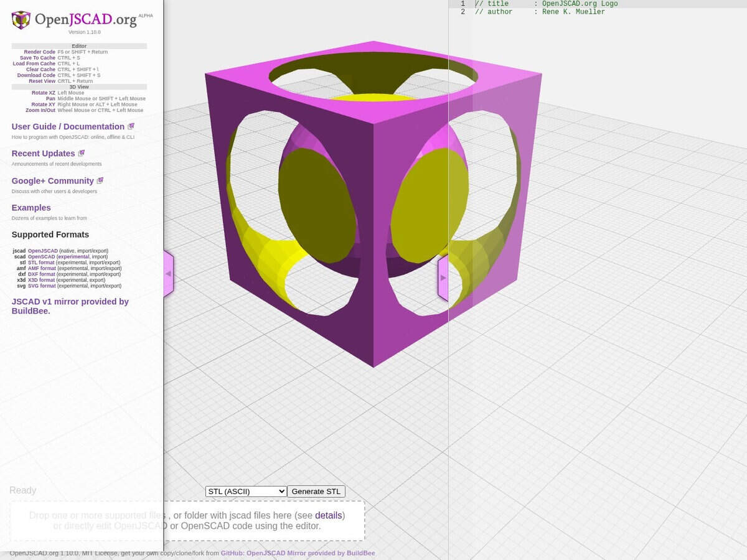Open the SVG format link

click(42, 286)
